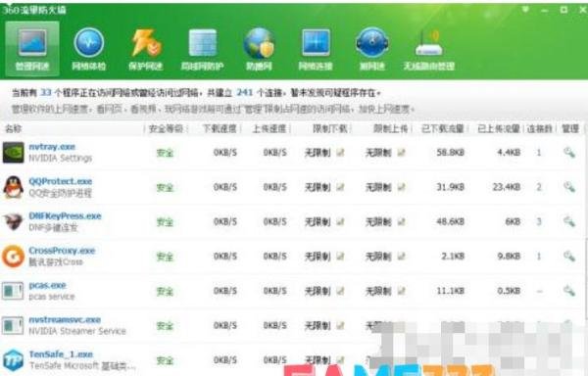Sort by the 限制上传 column header

(391, 129)
